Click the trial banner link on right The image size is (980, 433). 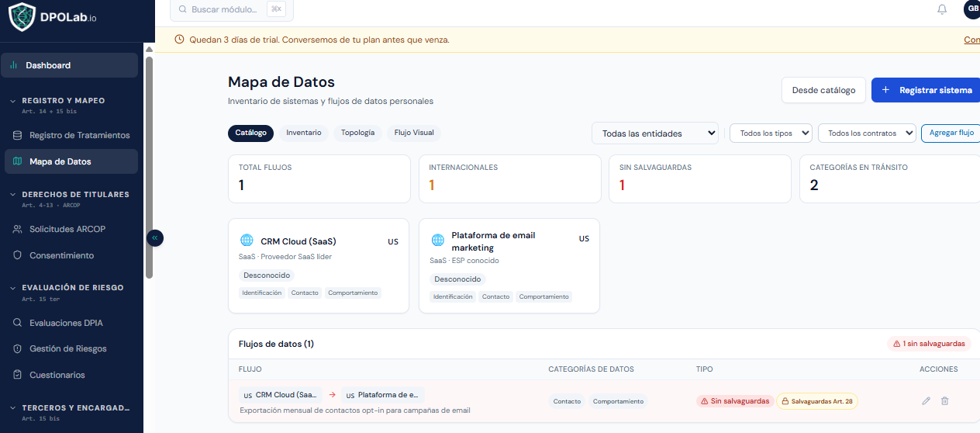coord(971,40)
